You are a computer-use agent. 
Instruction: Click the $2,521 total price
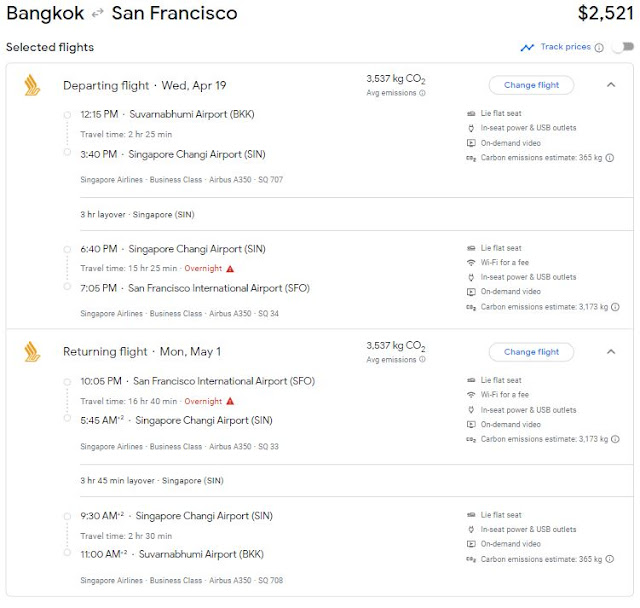605,13
